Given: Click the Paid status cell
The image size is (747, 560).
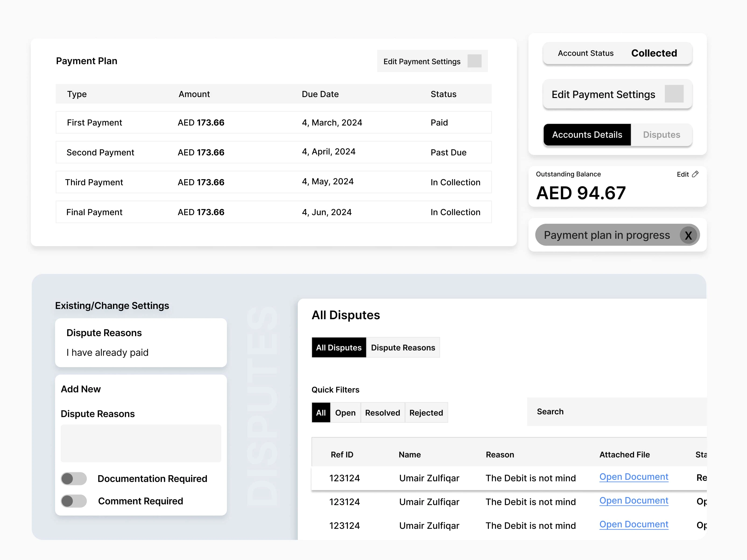Looking at the screenshot, I should pos(439,122).
